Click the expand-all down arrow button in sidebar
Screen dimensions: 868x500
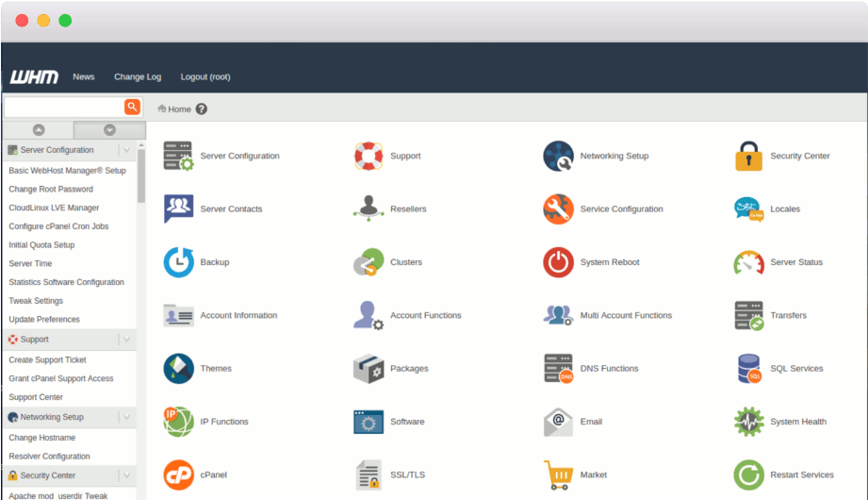click(x=109, y=129)
